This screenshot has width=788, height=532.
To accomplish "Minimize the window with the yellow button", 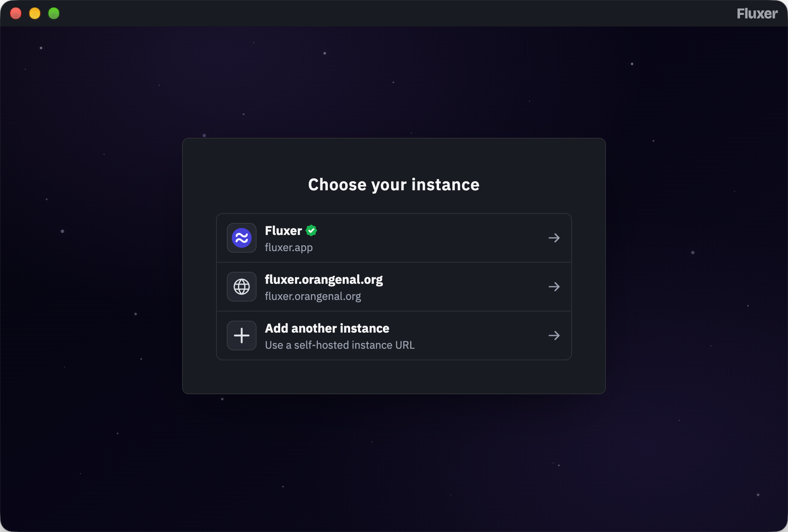I will (35, 13).
